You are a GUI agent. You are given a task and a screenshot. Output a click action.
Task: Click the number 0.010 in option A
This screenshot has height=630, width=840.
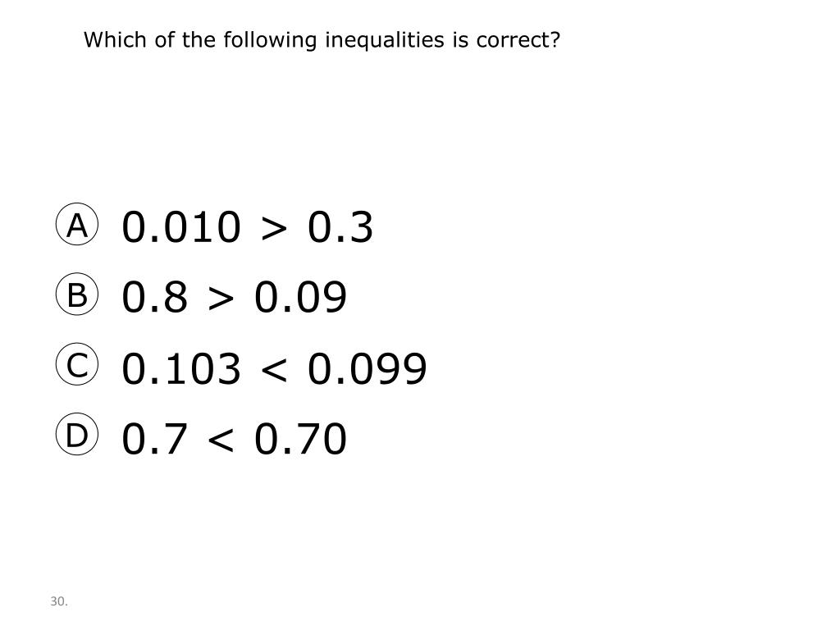pyautogui.click(x=181, y=227)
